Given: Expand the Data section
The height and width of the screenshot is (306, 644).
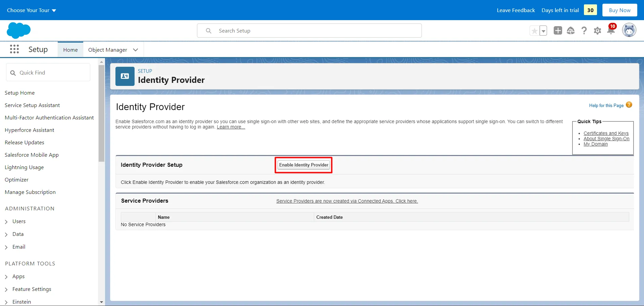Looking at the screenshot, I should 6,235.
